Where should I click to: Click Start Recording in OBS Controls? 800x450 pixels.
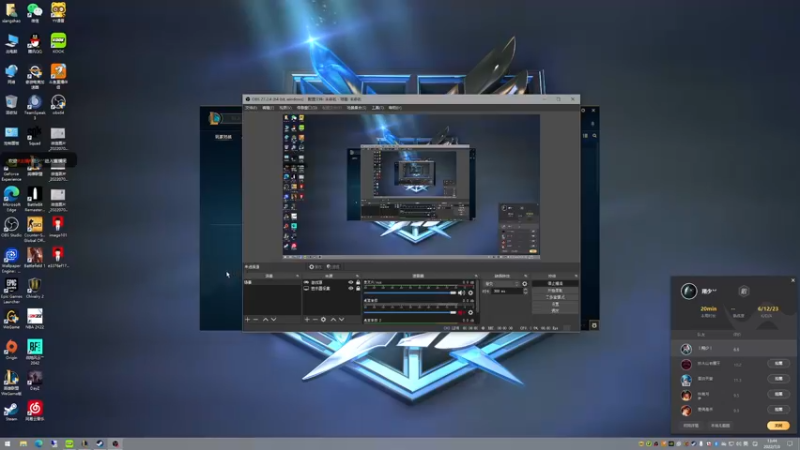click(555, 290)
